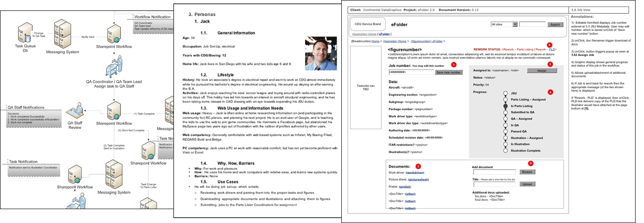This screenshot has width=644, height=223.
Task: Click the 'Notify Sent' connector label
Action: (x=88, y=36)
